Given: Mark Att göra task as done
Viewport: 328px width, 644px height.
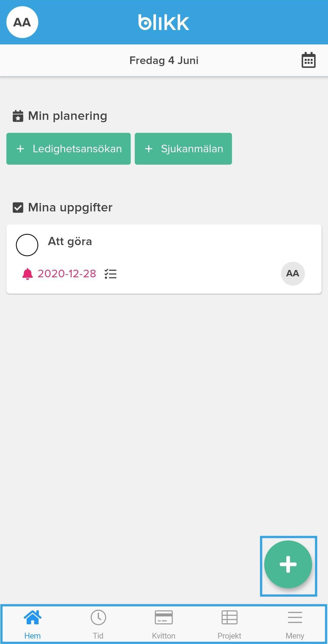Looking at the screenshot, I should (x=27, y=245).
